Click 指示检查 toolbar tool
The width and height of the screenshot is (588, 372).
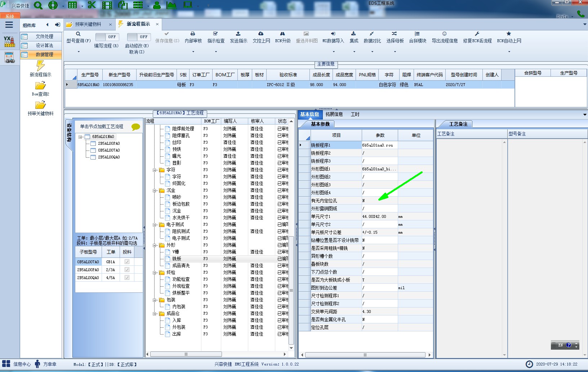click(216, 37)
